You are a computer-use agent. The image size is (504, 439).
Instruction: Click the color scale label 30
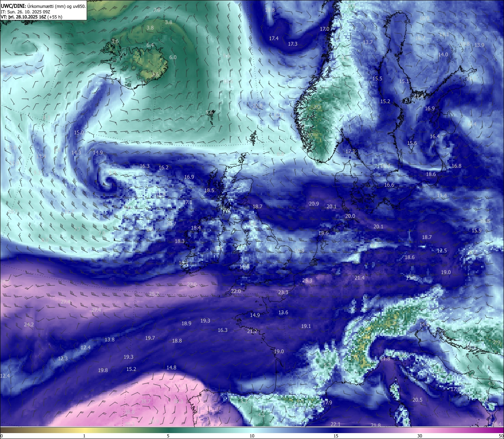point(420,436)
